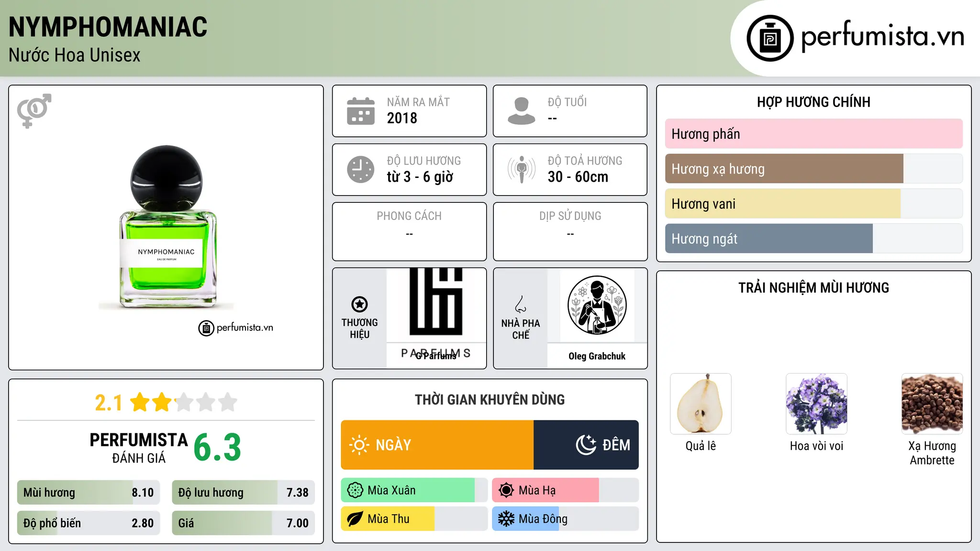Open the Hoa vòi voi note image

click(x=816, y=404)
